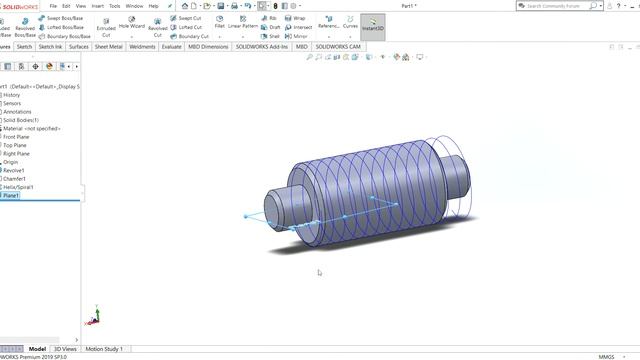Click the Print icon

[x=234, y=6]
